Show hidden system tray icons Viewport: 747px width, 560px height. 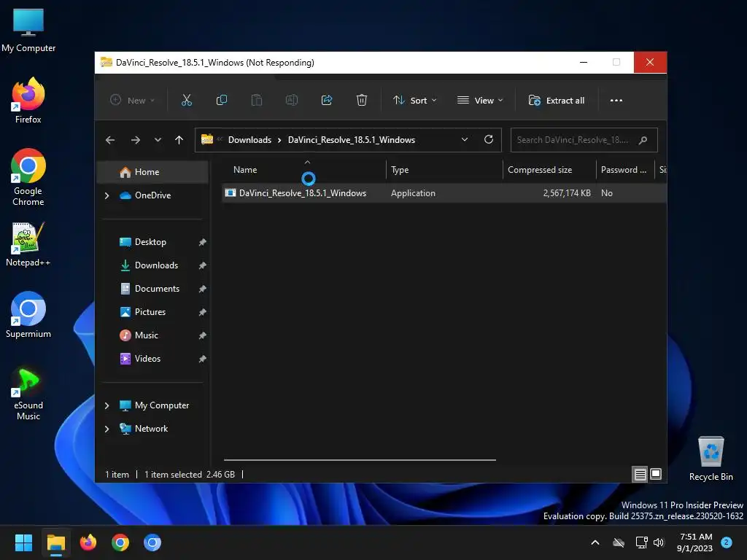click(x=595, y=542)
